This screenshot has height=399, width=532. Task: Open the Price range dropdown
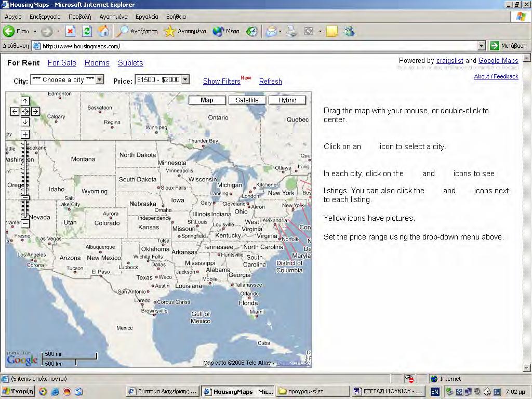pos(162,79)
